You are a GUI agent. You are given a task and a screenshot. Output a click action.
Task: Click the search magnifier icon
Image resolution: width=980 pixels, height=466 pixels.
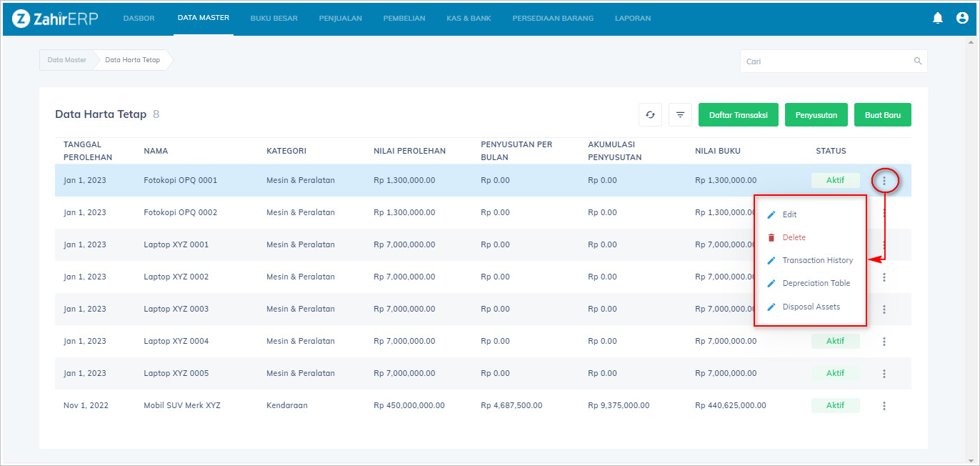[x=918, y=61]
